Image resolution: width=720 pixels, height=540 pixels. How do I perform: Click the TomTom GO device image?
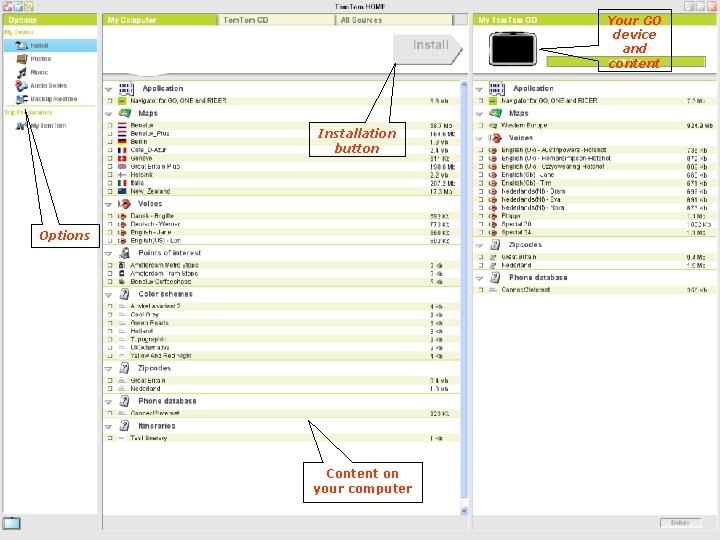(513, 49)
